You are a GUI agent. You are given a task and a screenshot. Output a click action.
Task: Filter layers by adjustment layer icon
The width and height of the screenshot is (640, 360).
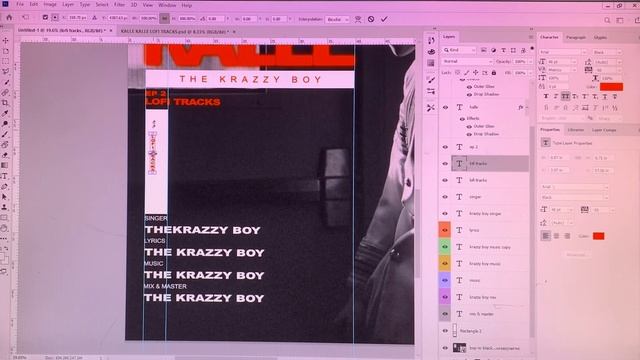493,50
